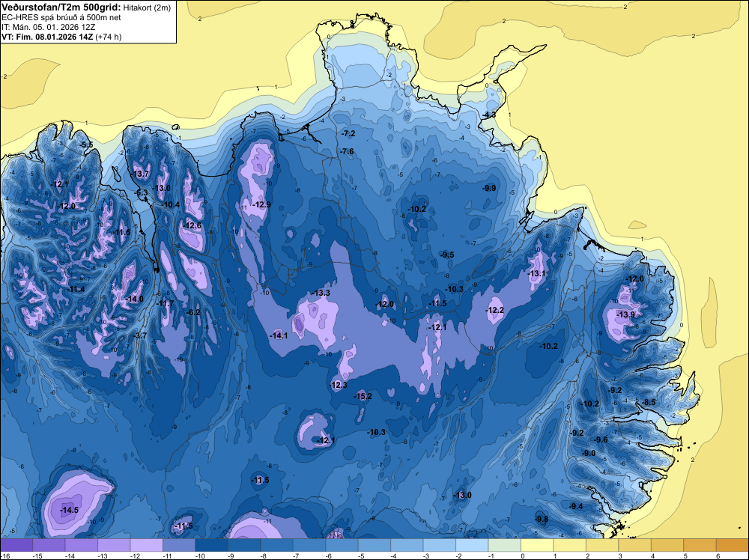The width and height of the screenshot is (749, 560).
Task: Click the -7.6 temperature label
Action: pyautogui.click(x=348, y=151)
